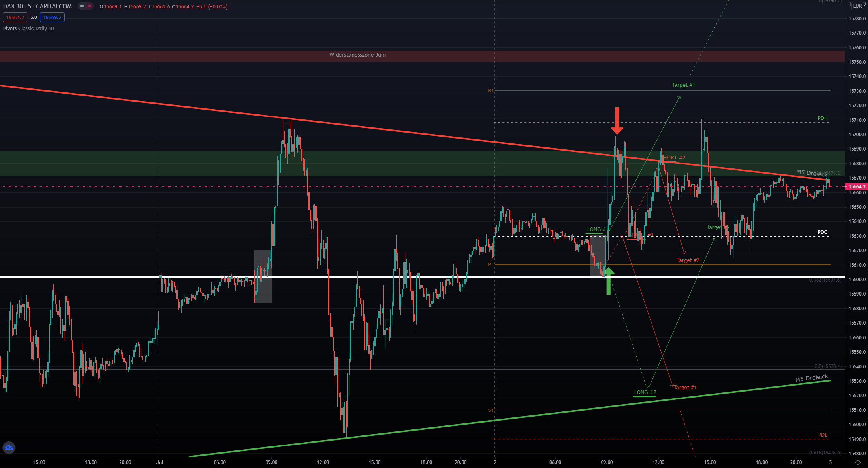This screenshot has width=868, height=468.
Task: Select the red Target #2 label
Action: [688, 260]
